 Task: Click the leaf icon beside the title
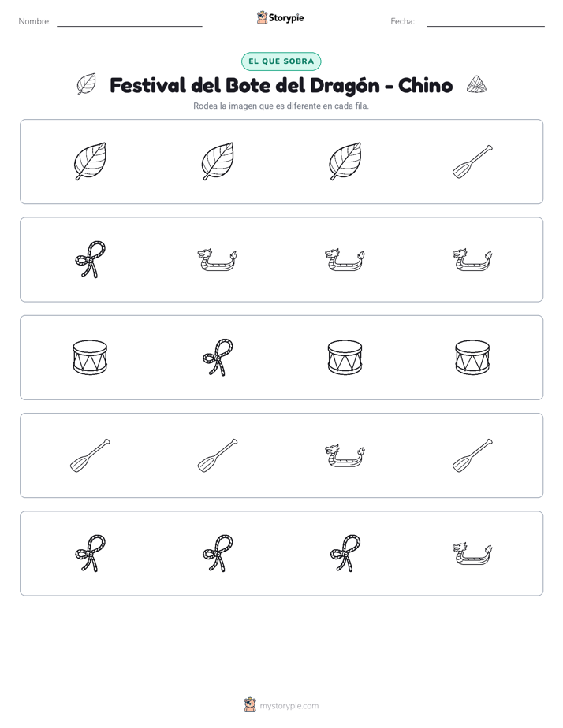click(87, 84)
